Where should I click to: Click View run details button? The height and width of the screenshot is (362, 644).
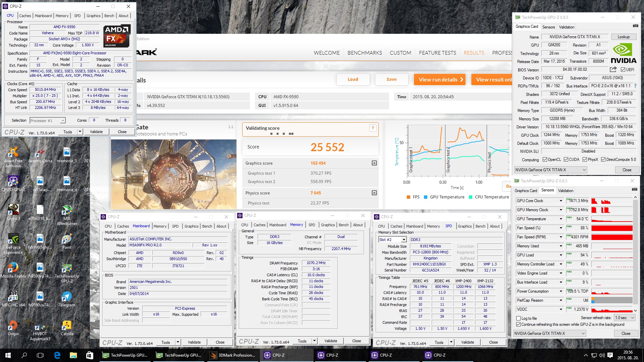click(x=440, y=79)
